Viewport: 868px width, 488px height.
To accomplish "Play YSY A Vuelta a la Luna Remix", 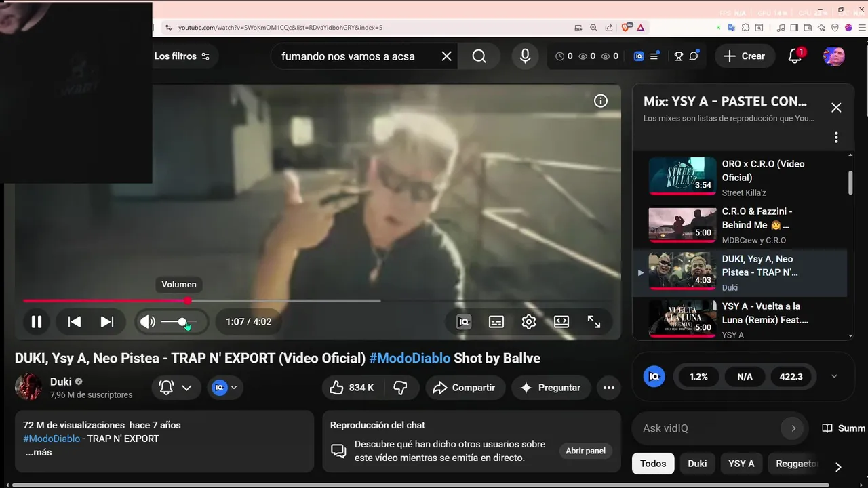I will point(739,319).
